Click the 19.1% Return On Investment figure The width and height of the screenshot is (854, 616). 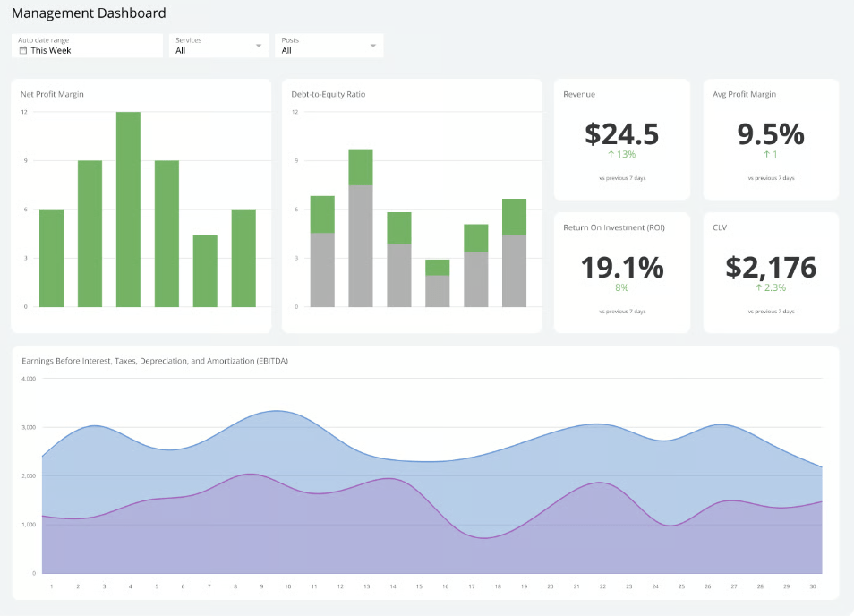pos(621,267)
